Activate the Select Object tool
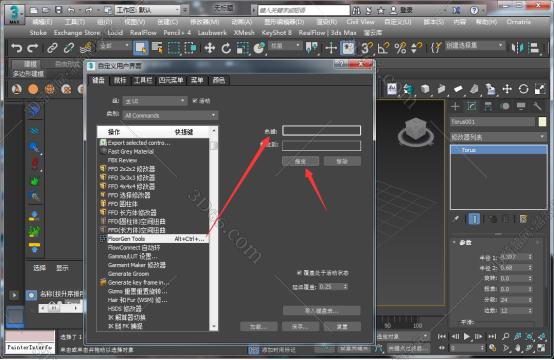Screen dimensions: 554x360 coord(140,48)
